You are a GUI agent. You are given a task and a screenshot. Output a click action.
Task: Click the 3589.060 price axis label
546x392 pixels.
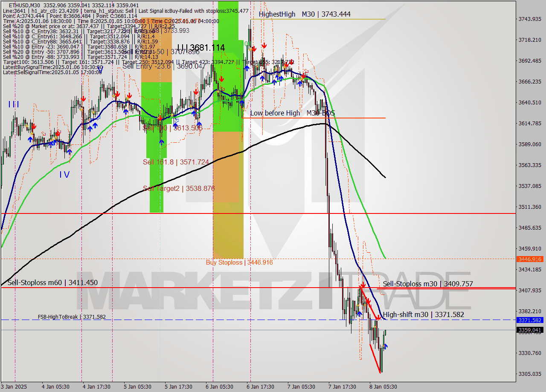530,144
